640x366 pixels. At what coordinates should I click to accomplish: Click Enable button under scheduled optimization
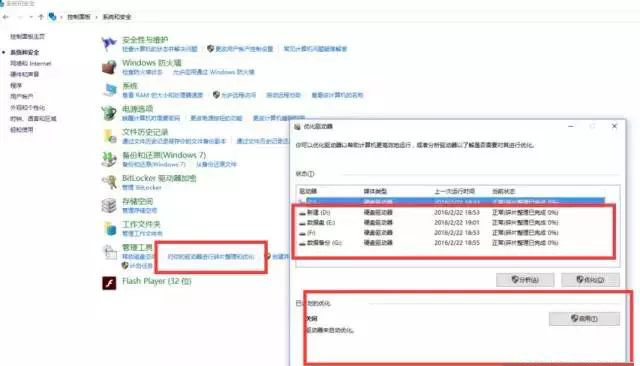(584, 319)
